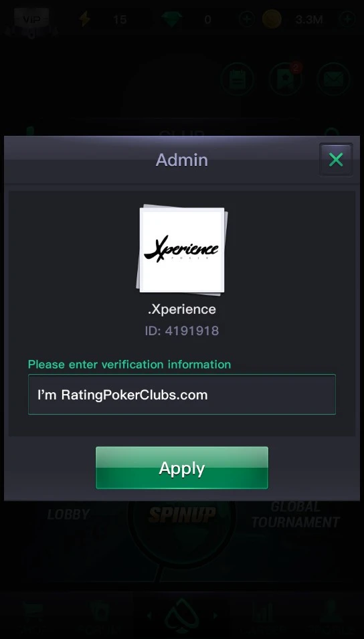
Task: Tap the spade logo in bottom bar
Action: tap(182, 616)
